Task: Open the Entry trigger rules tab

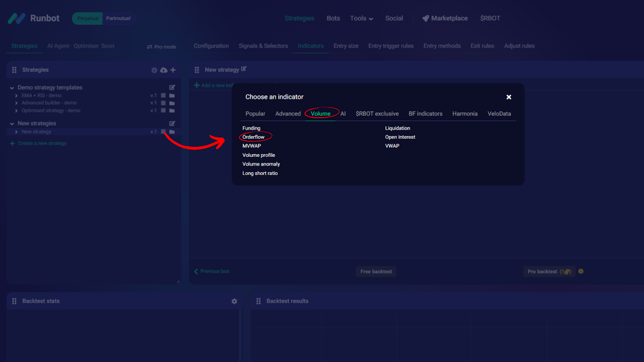Action: (390, 46)
